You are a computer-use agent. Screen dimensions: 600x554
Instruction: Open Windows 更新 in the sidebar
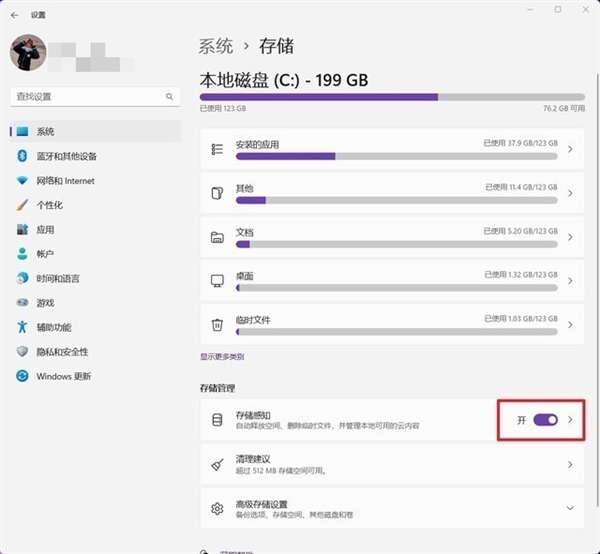pyautogui.click(x=64, y=376)
